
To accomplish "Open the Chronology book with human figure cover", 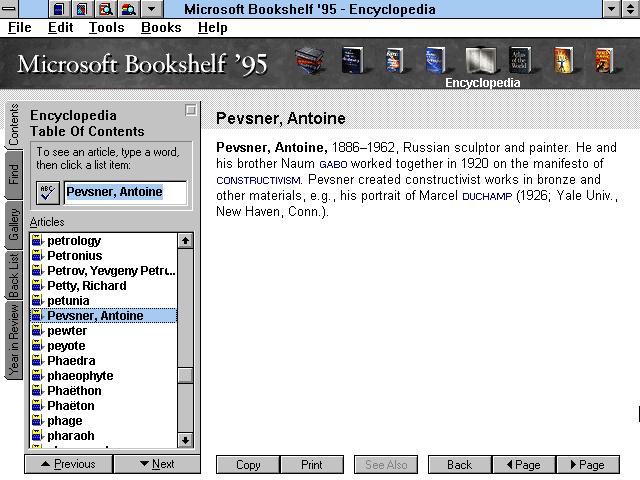I will pos(563,60).
